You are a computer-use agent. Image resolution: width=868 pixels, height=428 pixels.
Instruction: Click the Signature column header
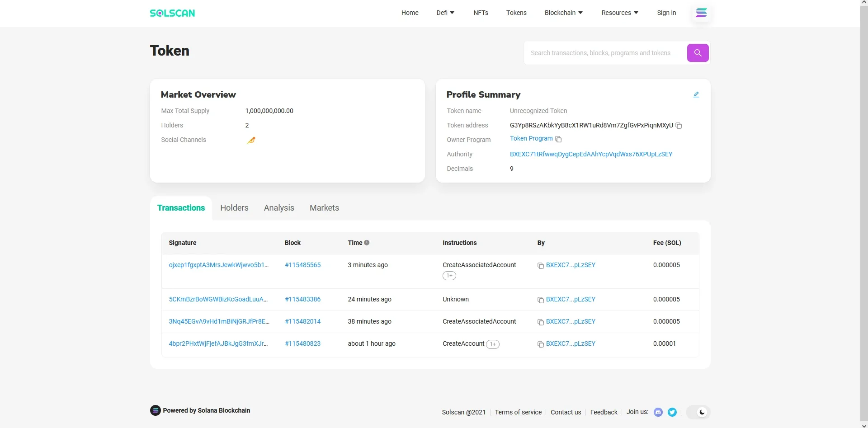click(183, 243)
